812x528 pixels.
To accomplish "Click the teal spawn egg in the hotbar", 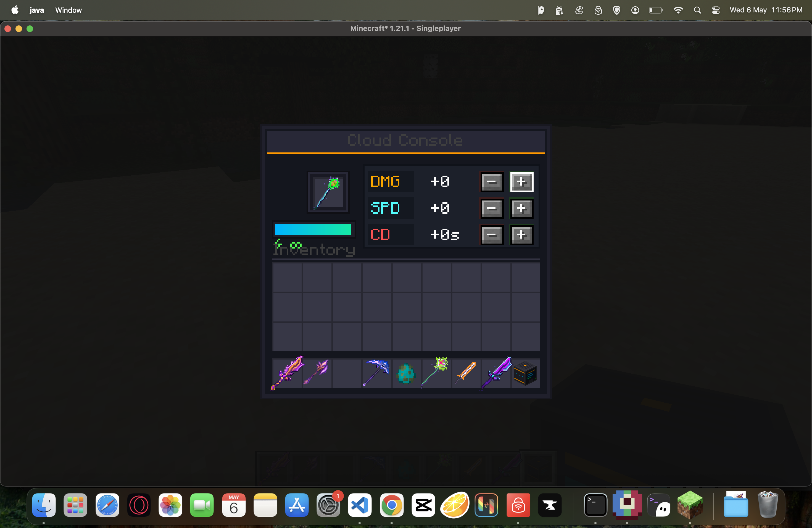I will pos(406,373).
